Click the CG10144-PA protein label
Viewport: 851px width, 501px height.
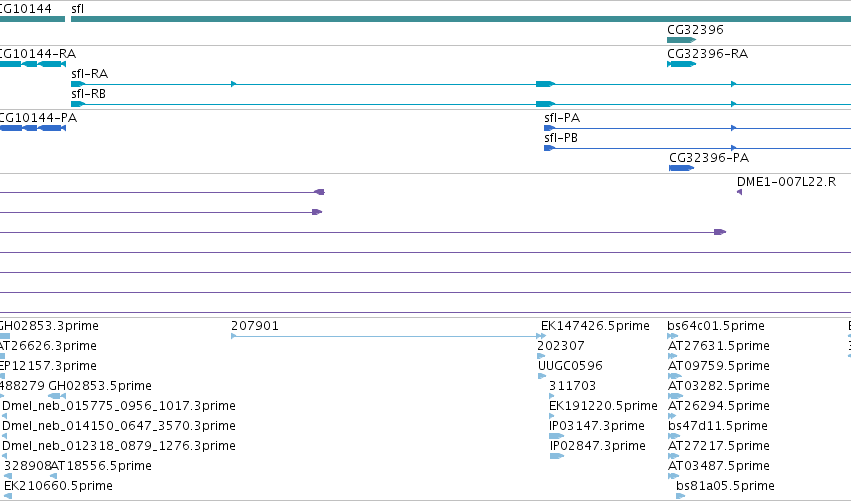(x=38, y=118)
